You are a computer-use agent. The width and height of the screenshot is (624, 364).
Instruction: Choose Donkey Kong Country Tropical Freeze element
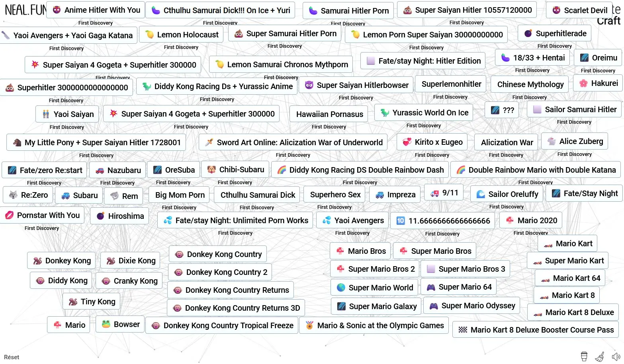(222, 325)
